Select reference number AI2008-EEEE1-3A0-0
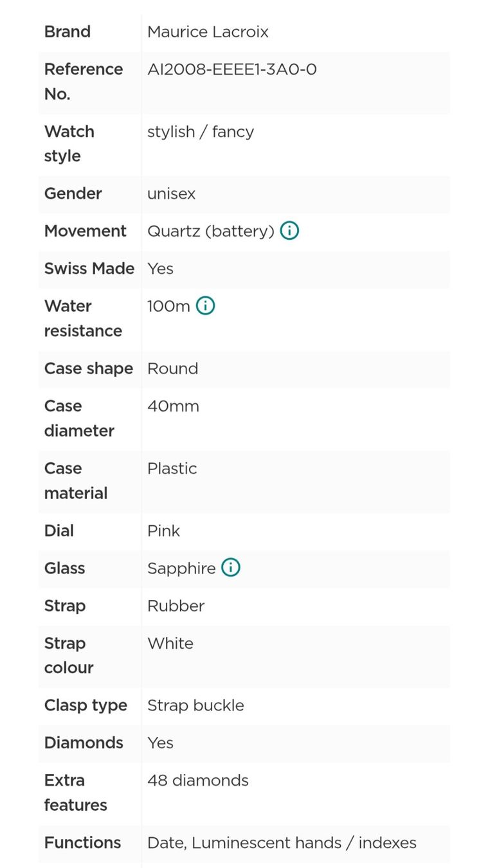This screenshot has width=488, height=868. [232, 69]
